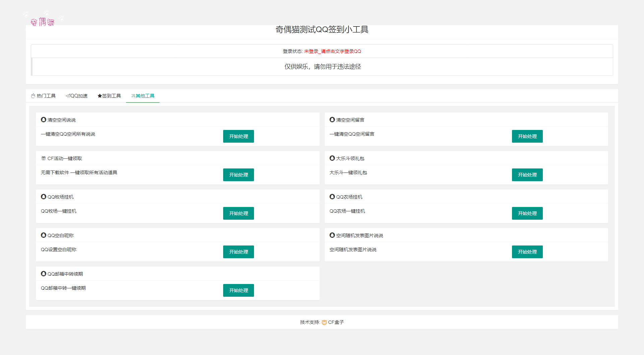The width and height of the screenshot is (644, 355).
Task: Click the cat icon beside CF盒子
Action: 324,323
